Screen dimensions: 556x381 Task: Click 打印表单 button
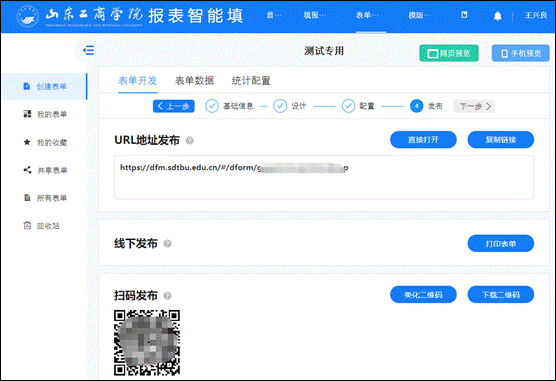tap(501, 244)
